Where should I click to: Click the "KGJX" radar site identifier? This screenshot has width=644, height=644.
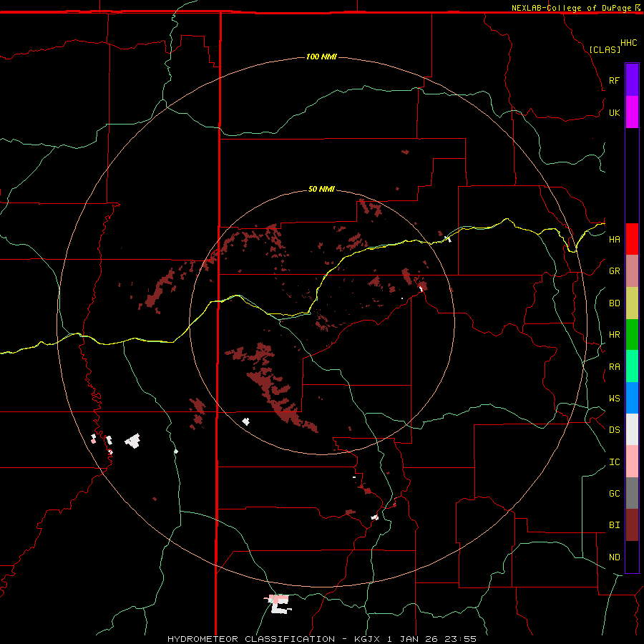point(368,639)
